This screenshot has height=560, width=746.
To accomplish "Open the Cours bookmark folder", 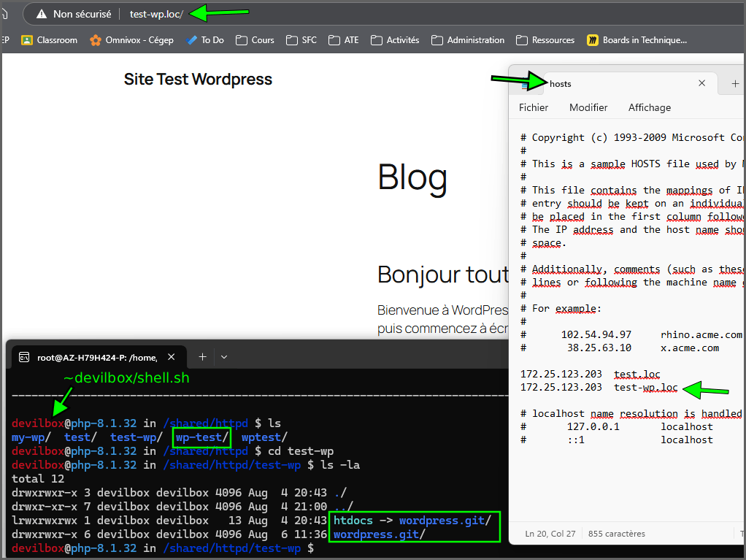I will coord(255,40).
